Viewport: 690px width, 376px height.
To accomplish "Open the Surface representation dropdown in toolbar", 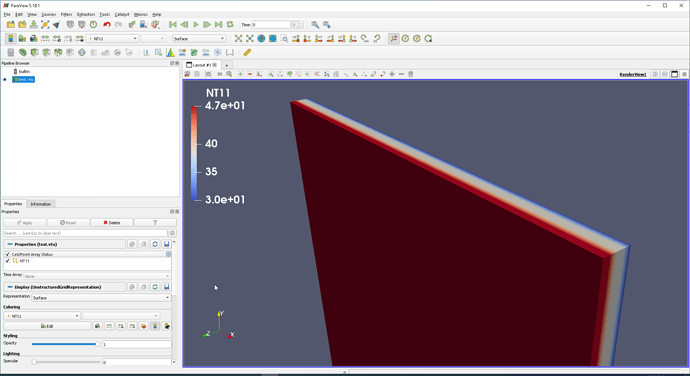I will point(199,39).
